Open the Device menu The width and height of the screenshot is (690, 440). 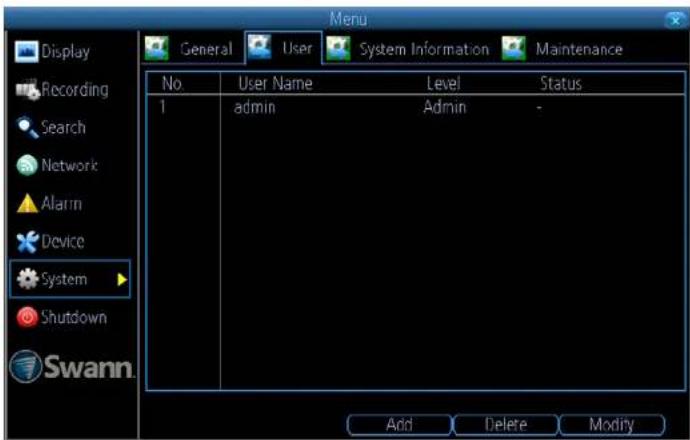[x=51, y=242]
